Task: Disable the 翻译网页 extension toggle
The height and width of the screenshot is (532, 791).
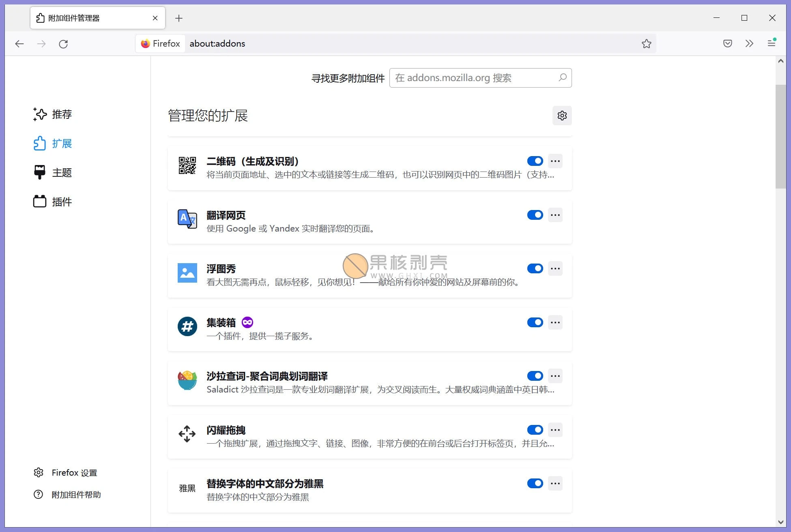Action: click(535, 215)
